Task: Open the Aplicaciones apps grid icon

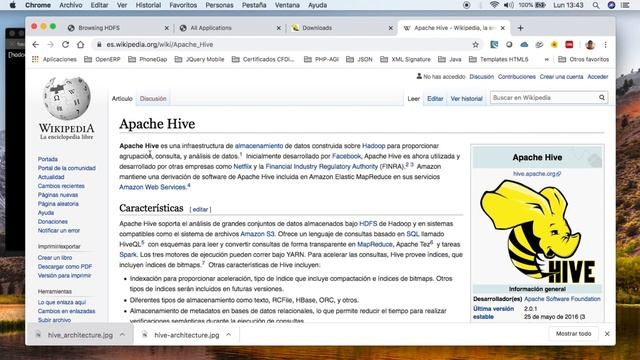Action: (35, 59)
